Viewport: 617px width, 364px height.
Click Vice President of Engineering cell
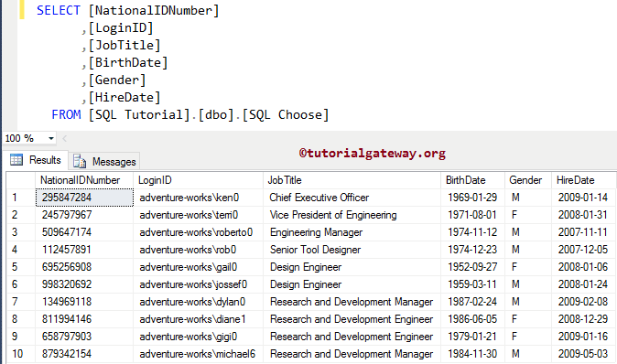(x=352, y=215)
